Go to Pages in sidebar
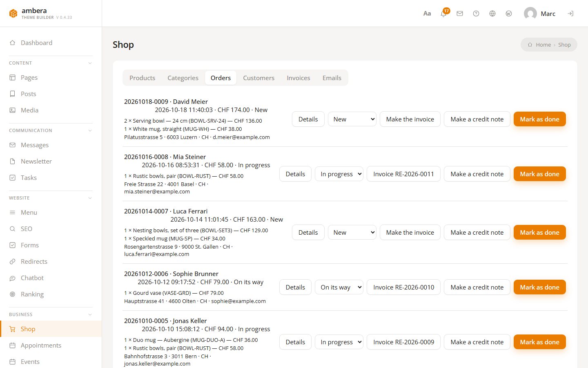Screen dimensions: 588x368 click(51, 77)
